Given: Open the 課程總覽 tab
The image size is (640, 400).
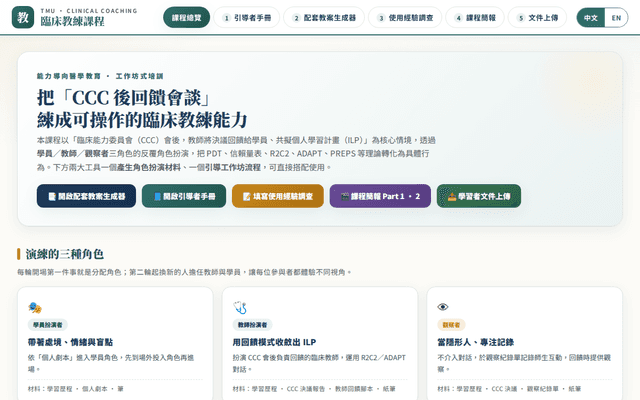Looking at the screenshot, I should tap(187, 18).
